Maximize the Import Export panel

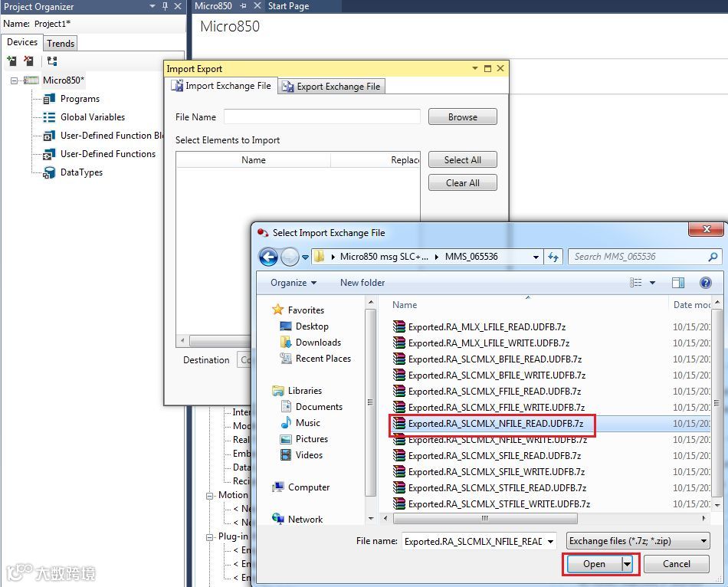(x=487, y=68)
